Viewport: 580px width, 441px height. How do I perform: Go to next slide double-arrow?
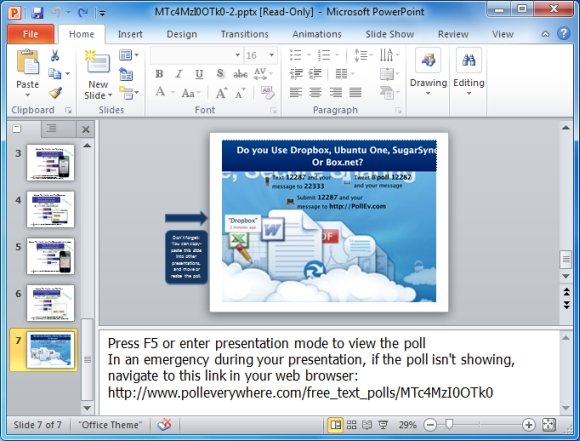pyautogui.click(x=566, y=305)
